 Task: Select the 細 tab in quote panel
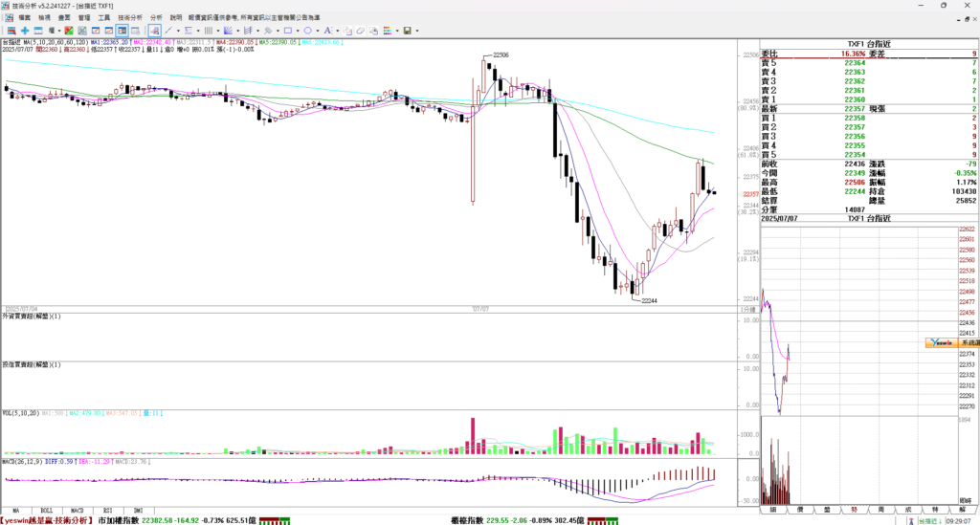pyautogui.click(x=773, y=510)
